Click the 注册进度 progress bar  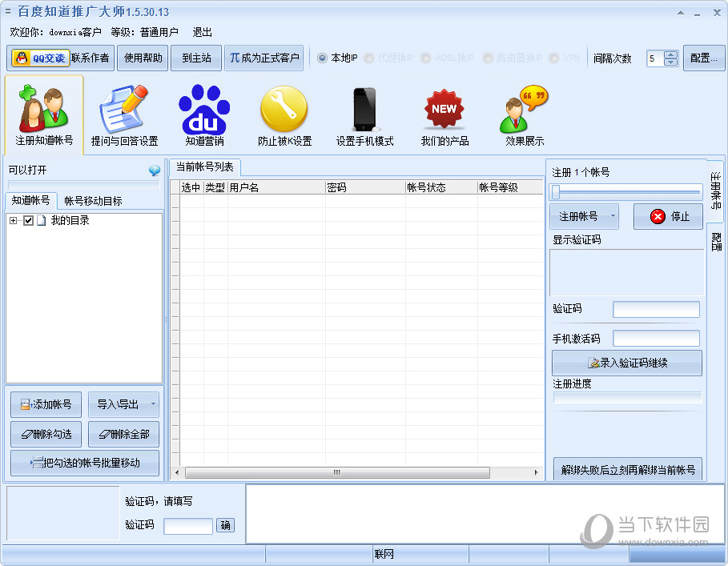pos(627,397)
